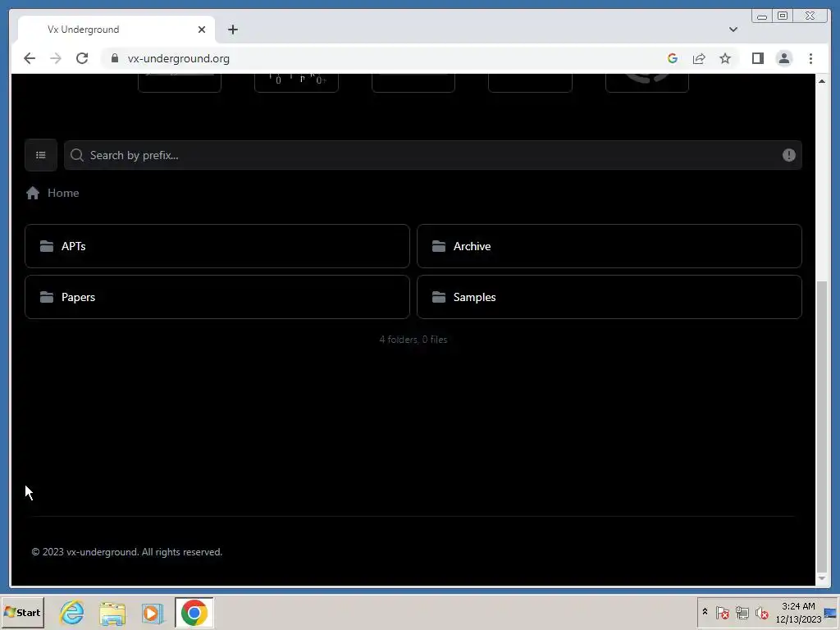
Task: Click the browser forward arrow
Action: (56, 58)
